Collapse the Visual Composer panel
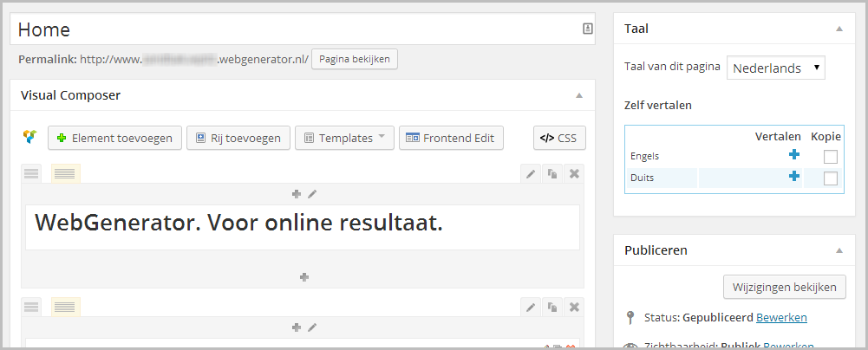The width and height of the screenshot is (868, 350). coord(579,95)
